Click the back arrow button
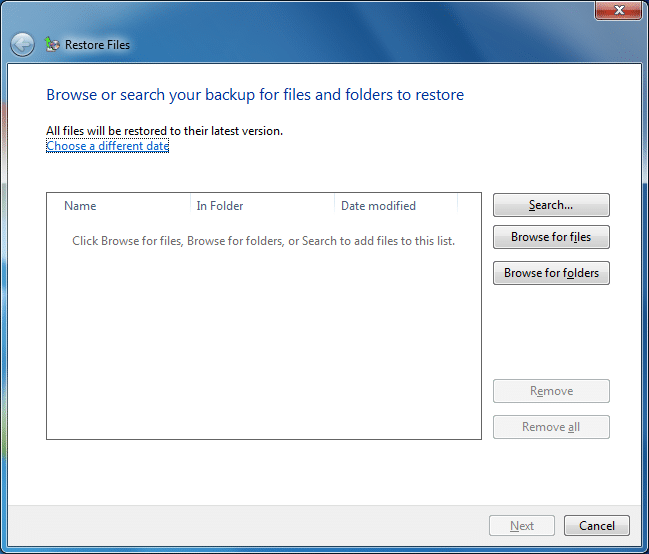Image resolution: width=649 pixels, height=554 pixels. 22,44
